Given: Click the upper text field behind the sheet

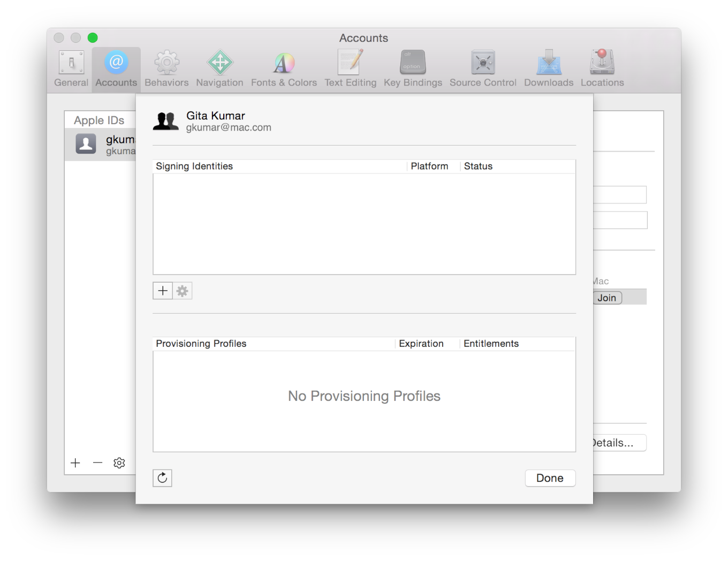Looking at the screenshot, I should (x=619, y=195).
